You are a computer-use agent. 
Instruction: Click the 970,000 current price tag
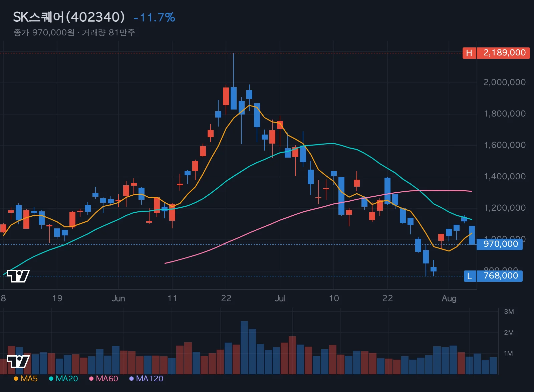pyautogui.click(x=500, y=244)
